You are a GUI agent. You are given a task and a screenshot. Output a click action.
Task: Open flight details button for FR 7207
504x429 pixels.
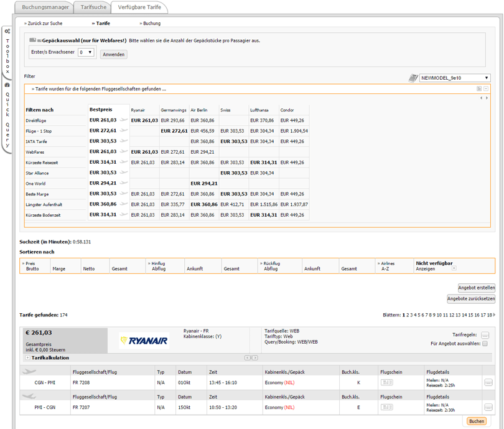488,407
